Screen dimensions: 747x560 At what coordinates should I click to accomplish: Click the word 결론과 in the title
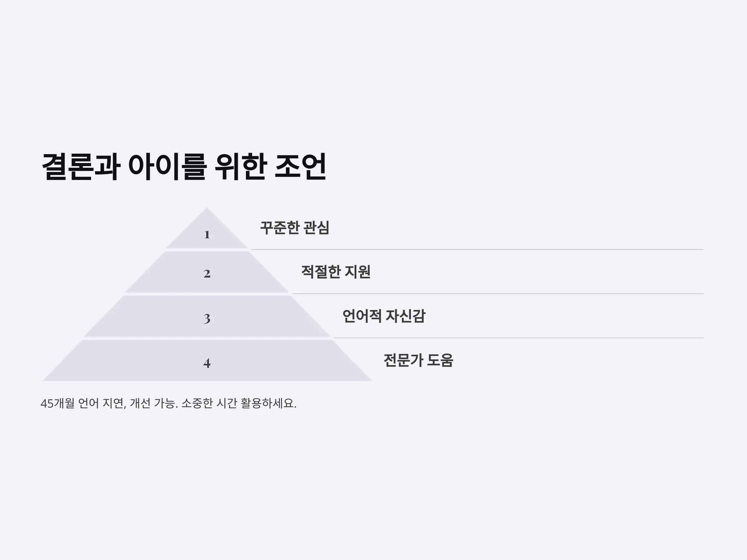81,167
